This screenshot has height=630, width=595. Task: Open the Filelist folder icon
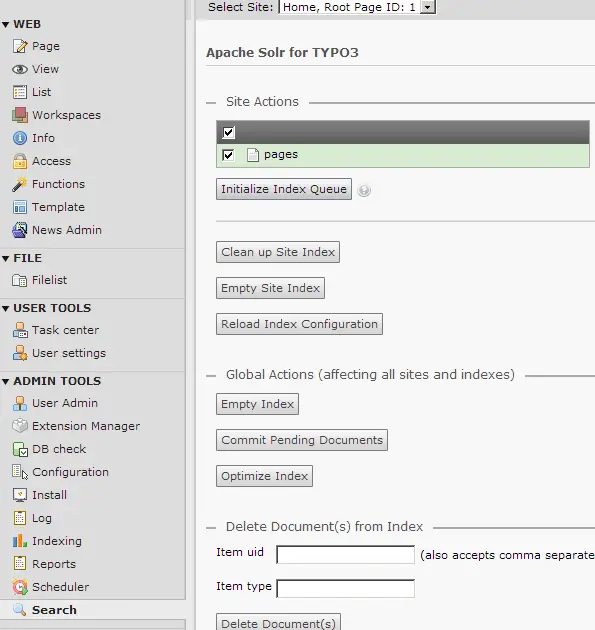tap(20, 280)
